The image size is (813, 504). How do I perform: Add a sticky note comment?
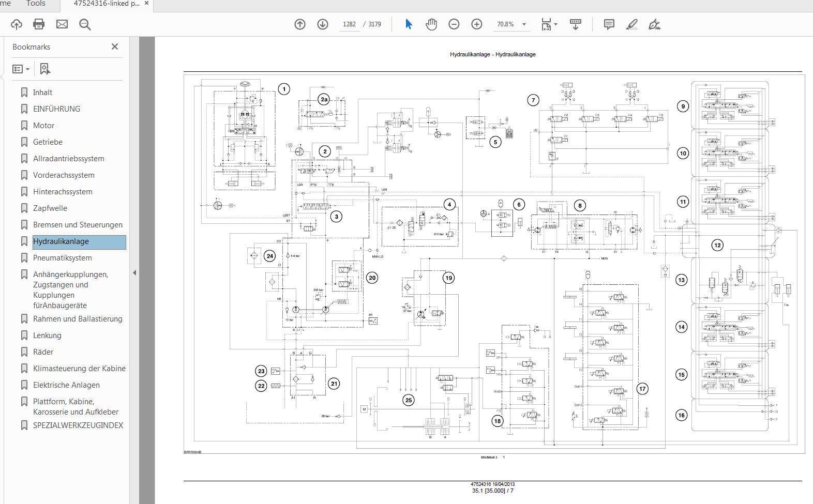coord(609,24)
